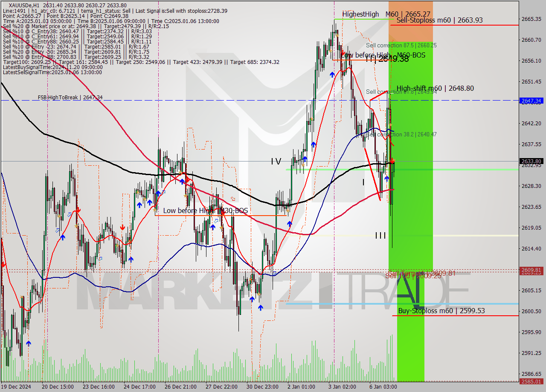The height and width of the screenshot is (392, 546).
Task: Select the FSB-HighToBreak | 2647.34 label
Action: [x=70, y=98]
